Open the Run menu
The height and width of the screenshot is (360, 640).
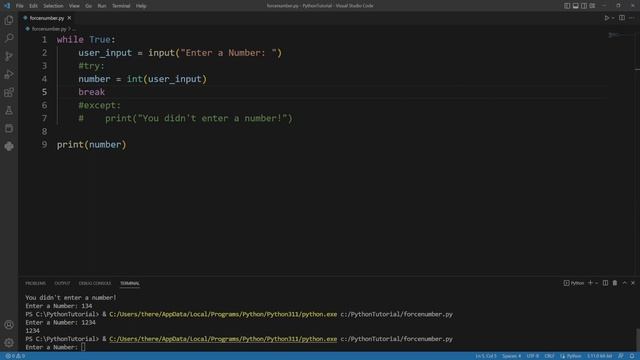pos(102,6)
